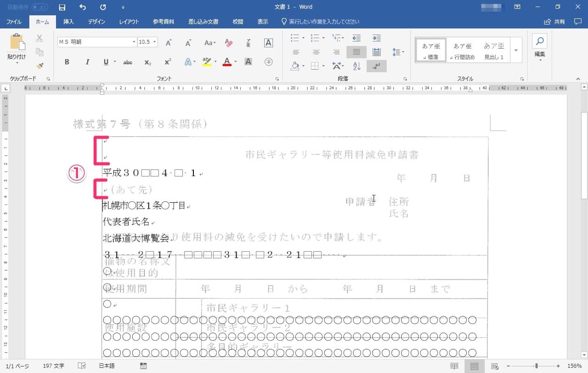Viewport: 588px width, 373px height.
Task: Click the Copy icon in clipboard group
Action: click(x=40, y=52)
